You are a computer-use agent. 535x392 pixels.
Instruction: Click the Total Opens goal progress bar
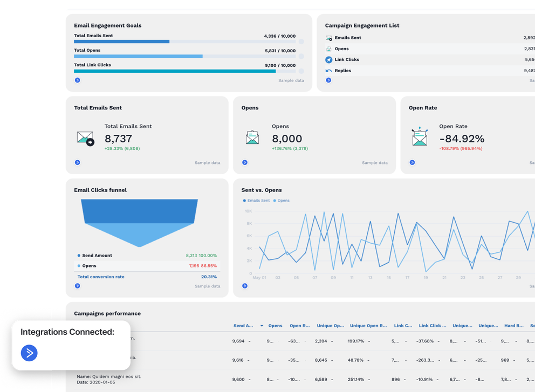184,56
